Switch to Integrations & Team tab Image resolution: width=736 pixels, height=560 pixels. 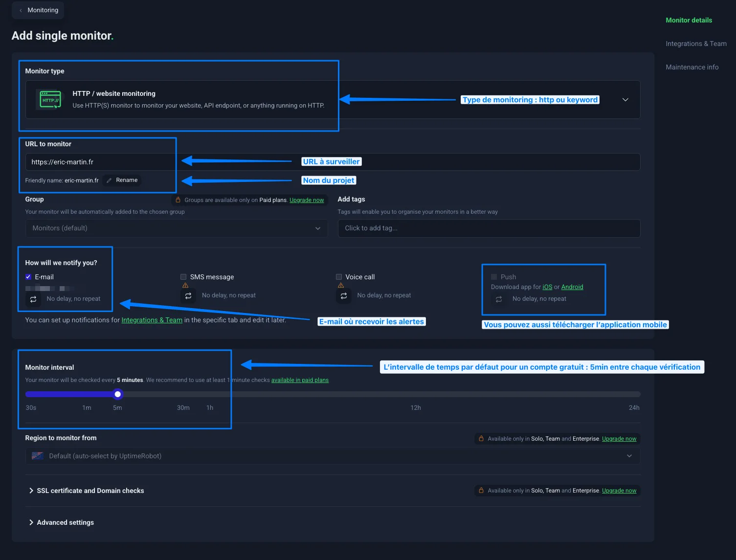pyautogui.click(x=696, y=44)
